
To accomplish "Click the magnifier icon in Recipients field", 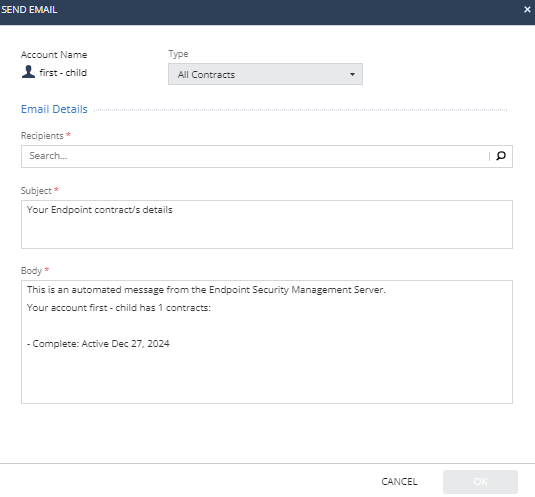I will pyautogui.click(x=501, y=156).
